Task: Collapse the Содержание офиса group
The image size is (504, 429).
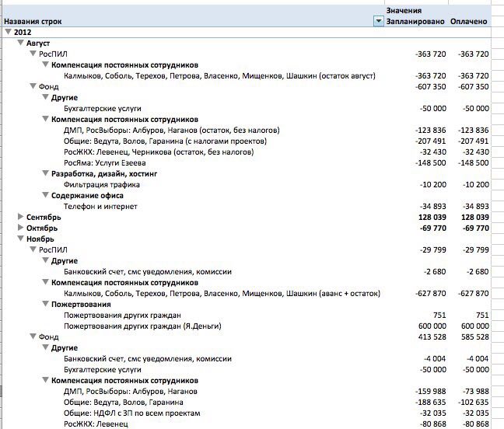Action: (x=46, y=195)
